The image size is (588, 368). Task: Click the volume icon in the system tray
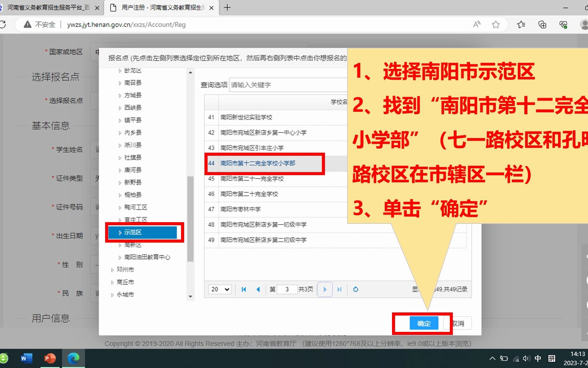pos(526,358)
